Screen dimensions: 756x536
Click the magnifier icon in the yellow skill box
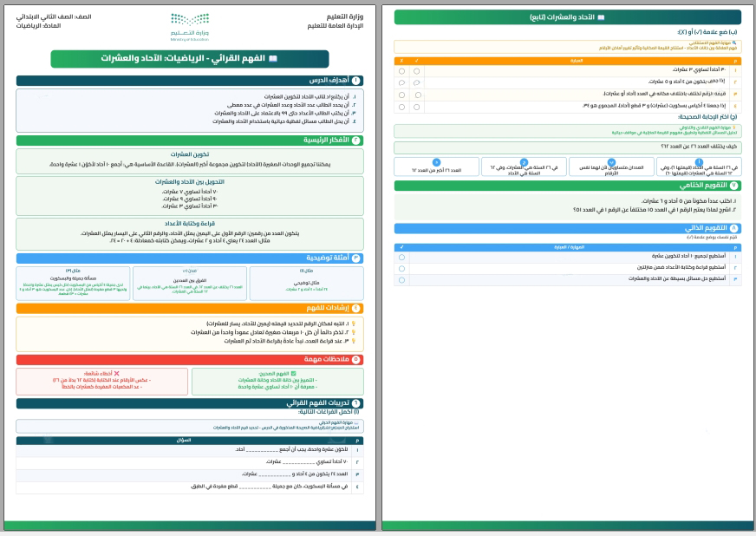click(x=734, y=43)
